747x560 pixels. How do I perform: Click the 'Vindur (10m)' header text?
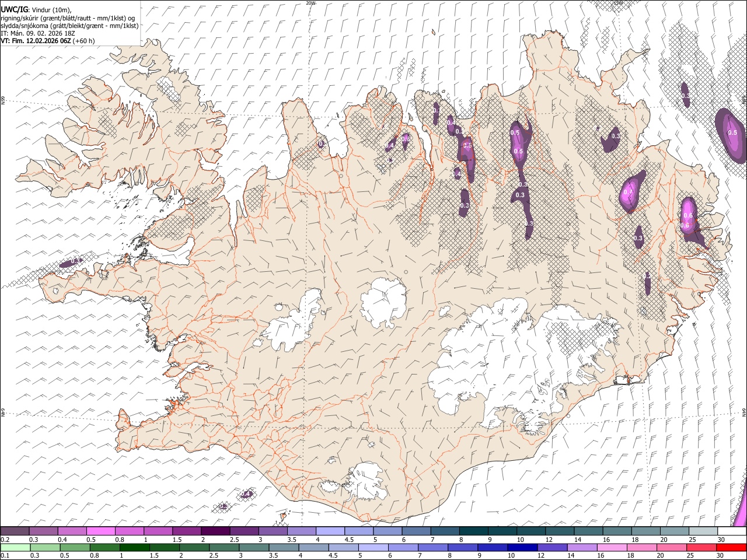(51, 10)
